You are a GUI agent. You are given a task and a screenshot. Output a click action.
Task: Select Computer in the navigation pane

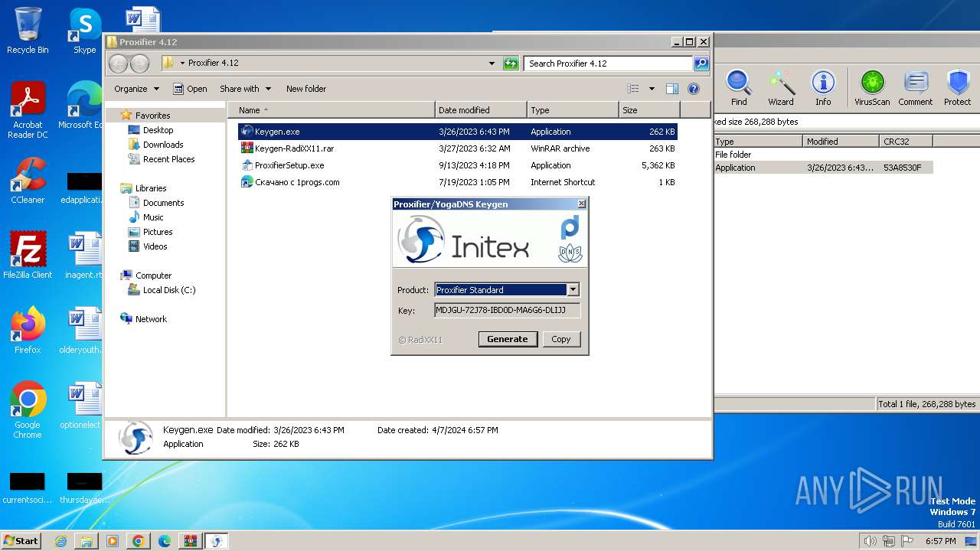click(x=153, y=275)
